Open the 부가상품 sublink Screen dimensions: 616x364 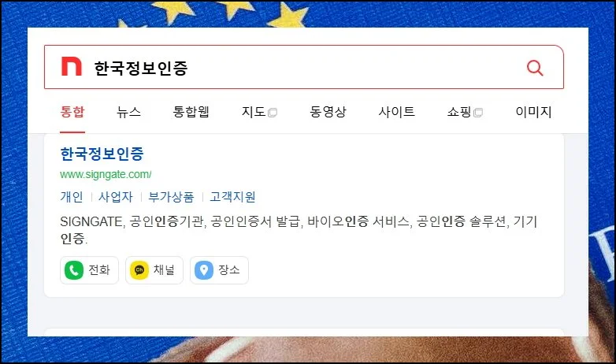pos(171,196)
